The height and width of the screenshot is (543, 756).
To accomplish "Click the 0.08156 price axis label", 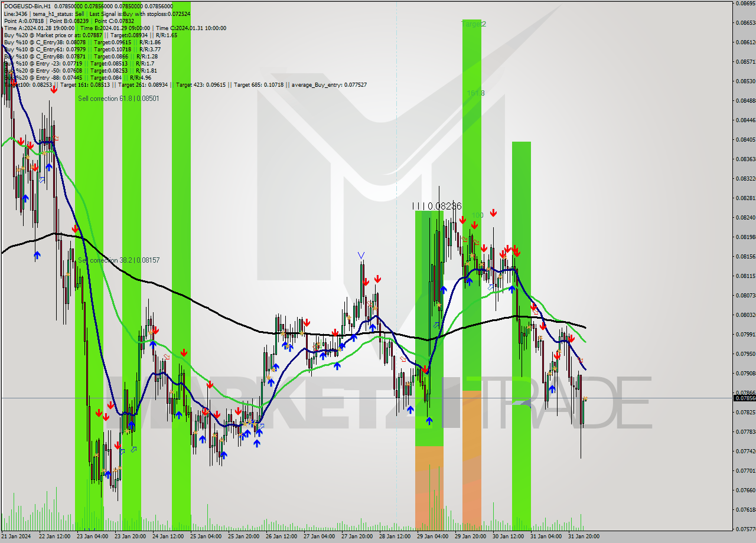I will tap(745, 256).
